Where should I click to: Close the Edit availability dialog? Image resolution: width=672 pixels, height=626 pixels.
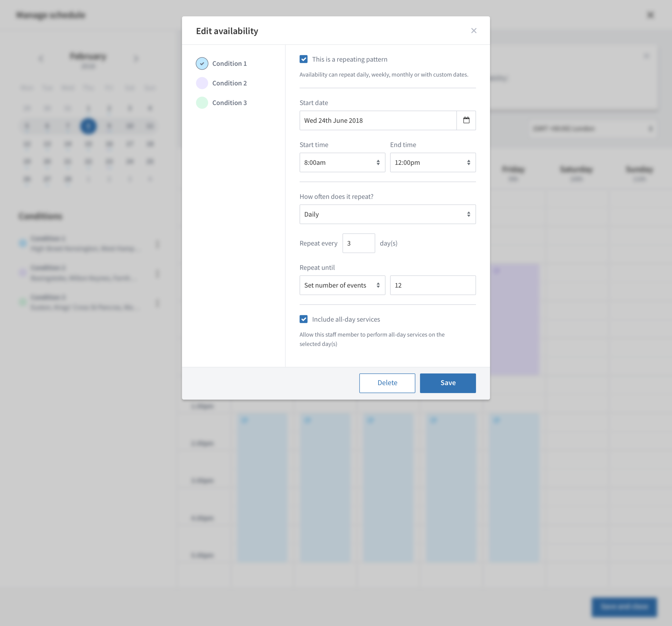(x=474, y=31)
